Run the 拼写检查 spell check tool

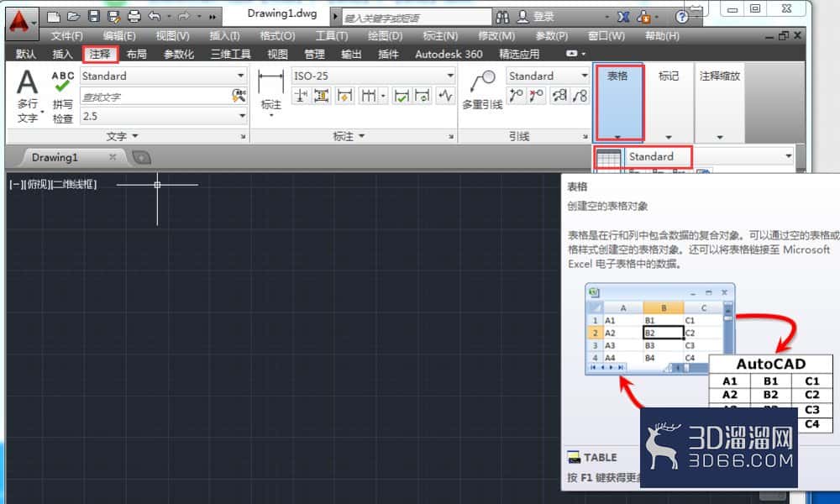pyautogui.click(x=63, y=97)
